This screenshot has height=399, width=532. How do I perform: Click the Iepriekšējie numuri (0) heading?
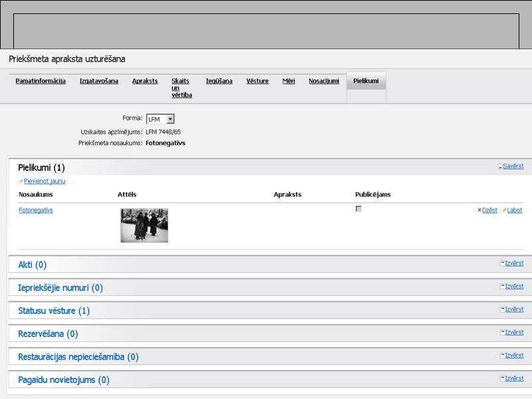[x=61, y=288]
